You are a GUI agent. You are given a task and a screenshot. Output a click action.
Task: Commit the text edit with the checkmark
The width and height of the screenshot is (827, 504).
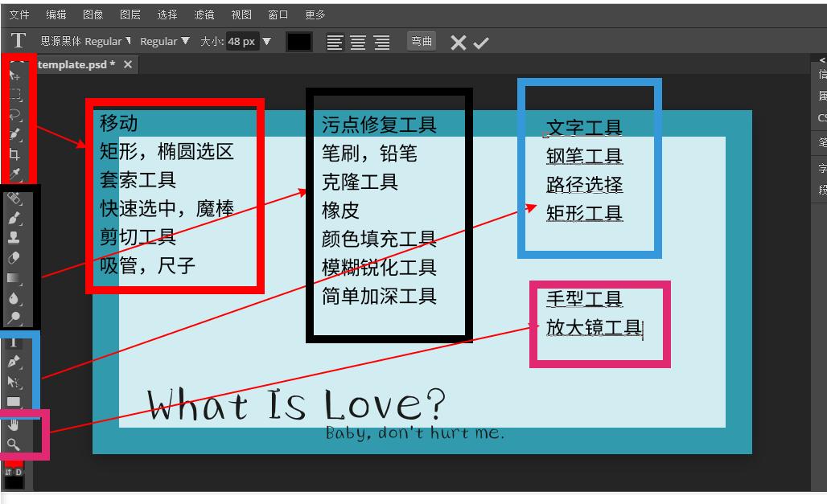(x=482, y=42)
